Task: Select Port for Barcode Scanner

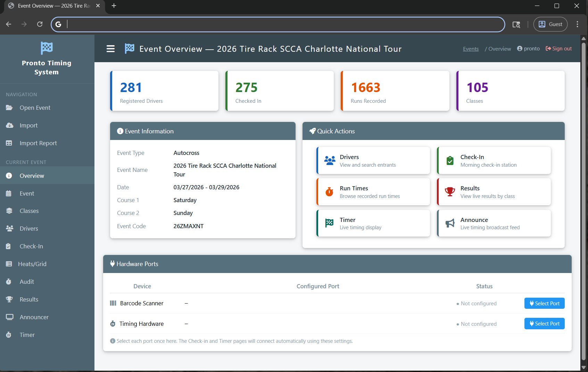Action: pyautogui.click(x=544, y=303)
